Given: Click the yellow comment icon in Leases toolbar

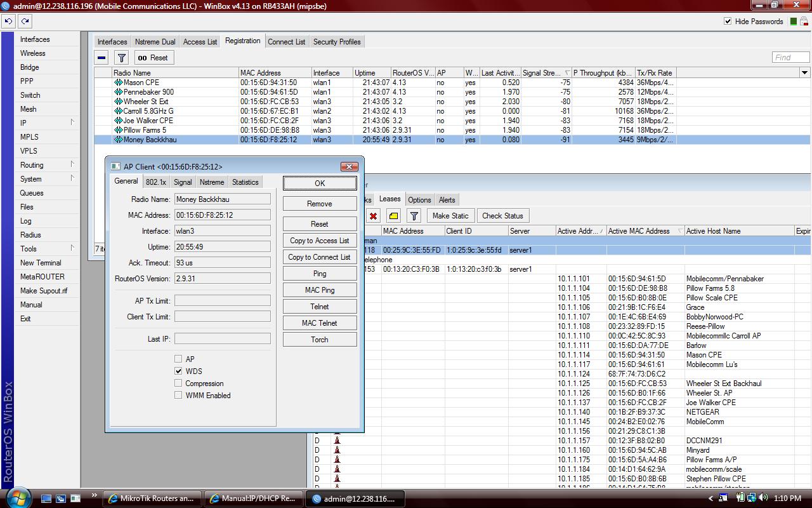Looking at the screenshot, I should click(x=393, y=216).
